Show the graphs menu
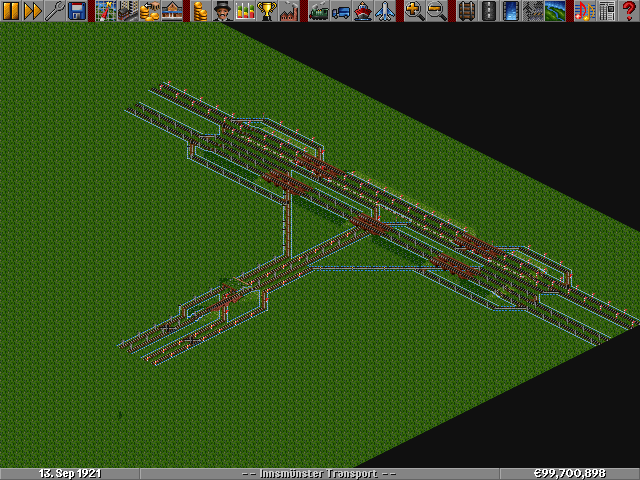The width and height of the screenshot is (640, 480). (244, 11)
